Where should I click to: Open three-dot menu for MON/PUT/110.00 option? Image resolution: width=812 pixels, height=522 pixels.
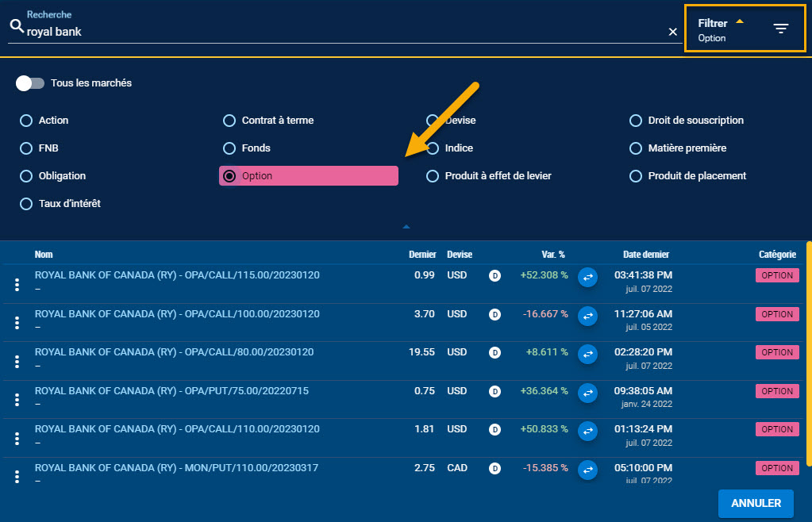tap(17, 476)
